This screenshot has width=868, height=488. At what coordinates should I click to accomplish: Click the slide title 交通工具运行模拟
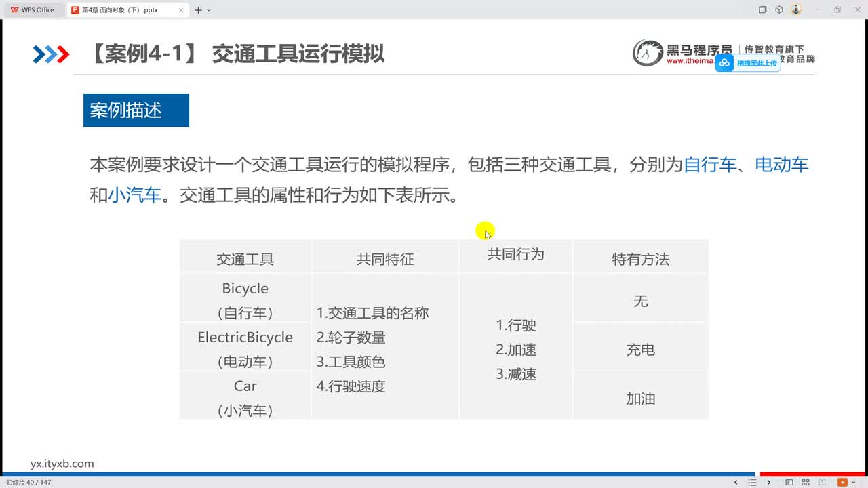(x=298, y=54)
